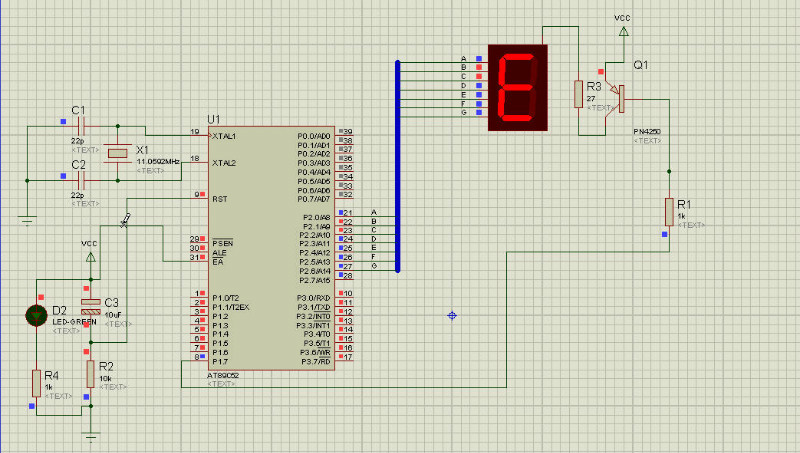
Task: Click the red 7-segment display
Action: [x=519, y=88]
